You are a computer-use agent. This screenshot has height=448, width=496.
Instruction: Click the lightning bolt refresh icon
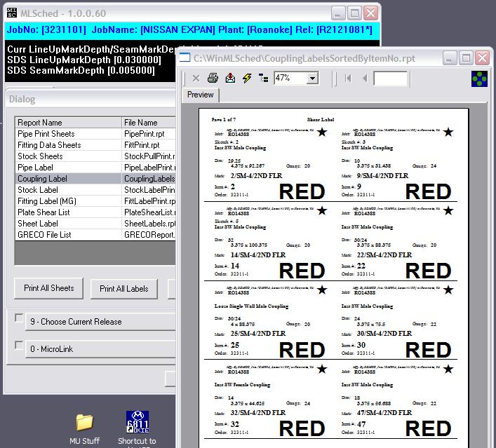pyautogui.click(x=247, y=79)
